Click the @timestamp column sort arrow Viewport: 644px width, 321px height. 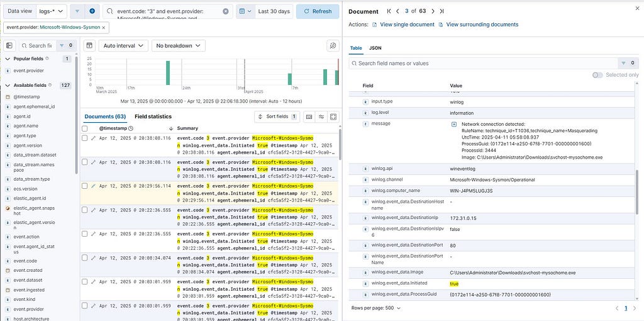click(171, 128)
